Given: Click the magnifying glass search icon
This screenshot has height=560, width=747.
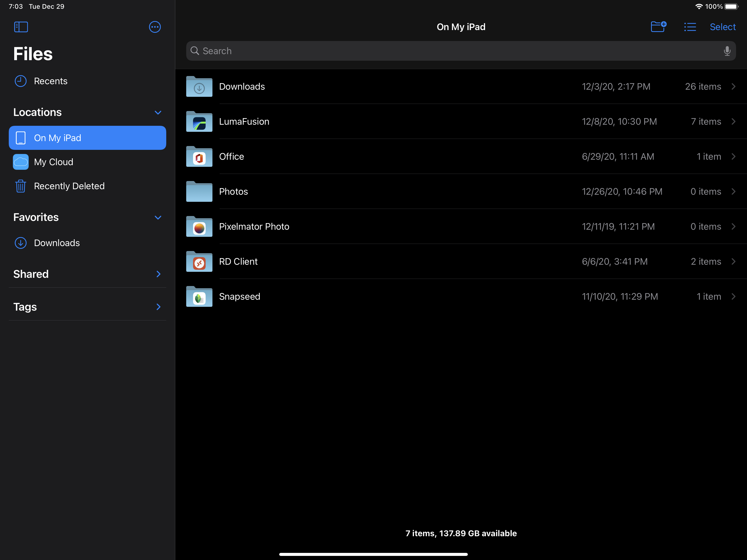Looking at the screenshot, I should [194, 51].
